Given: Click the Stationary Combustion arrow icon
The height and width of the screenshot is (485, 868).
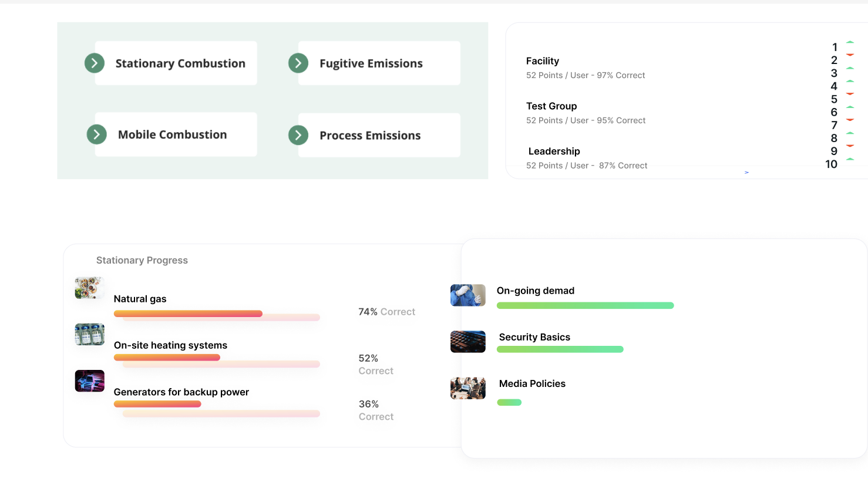Looking at the screenshot, I should click(x=95, y=63).
